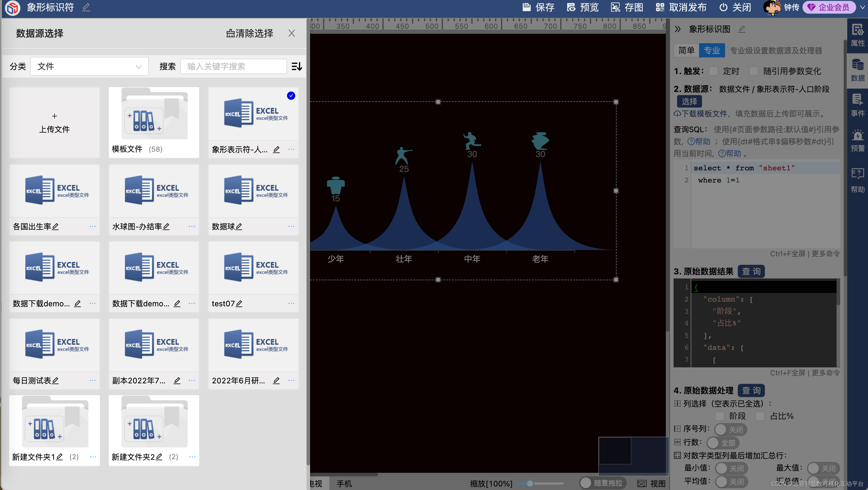Click the app logo icon in the header
The height and width of the screenshot is (490, 868).
pyautogui.click(x=13, y=7)
